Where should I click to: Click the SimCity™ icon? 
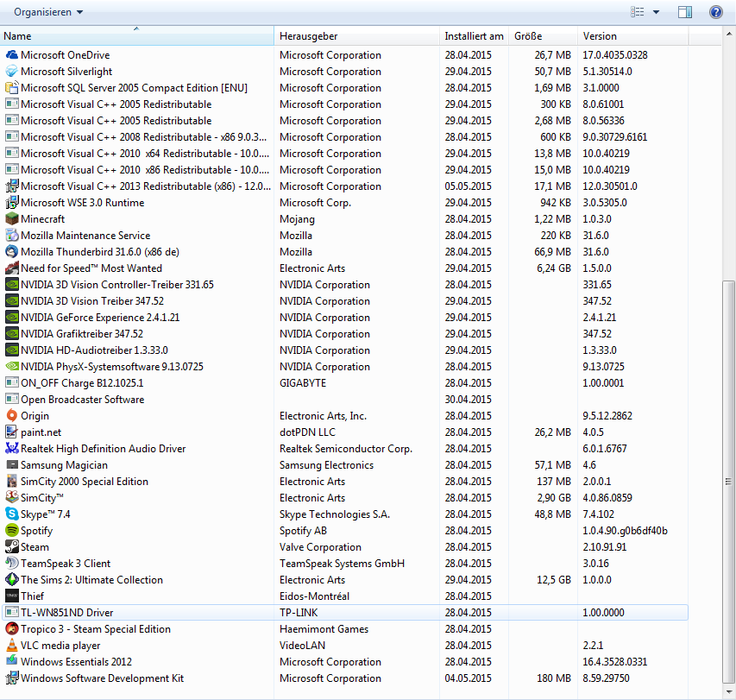click(x=12, y=498)
